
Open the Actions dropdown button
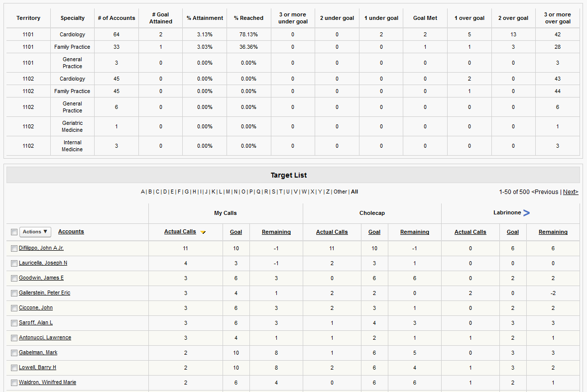35,232
